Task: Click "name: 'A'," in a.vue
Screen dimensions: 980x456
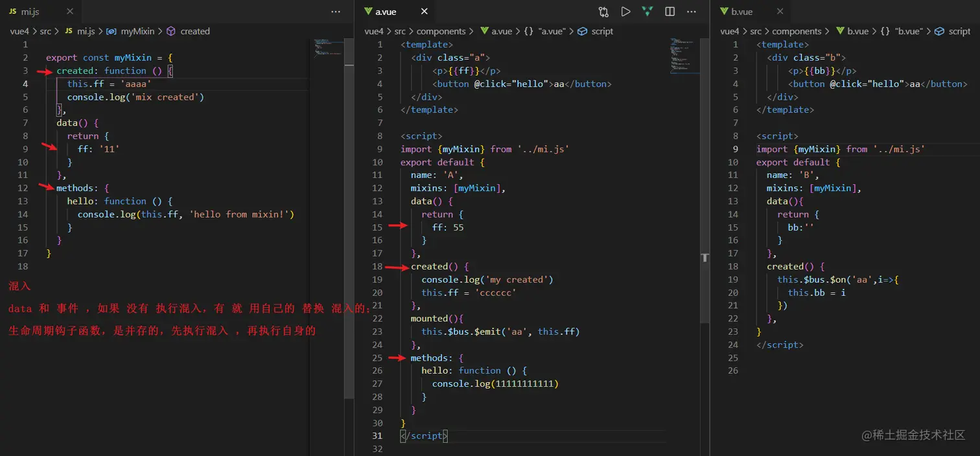Action: click(437, 175)
